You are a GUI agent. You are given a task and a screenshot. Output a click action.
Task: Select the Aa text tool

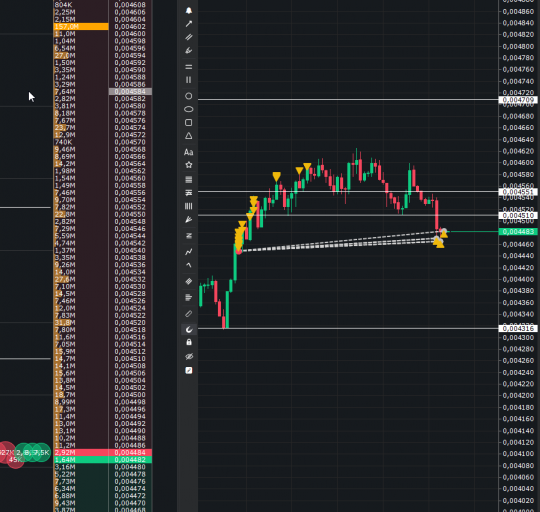pos(189,152)
